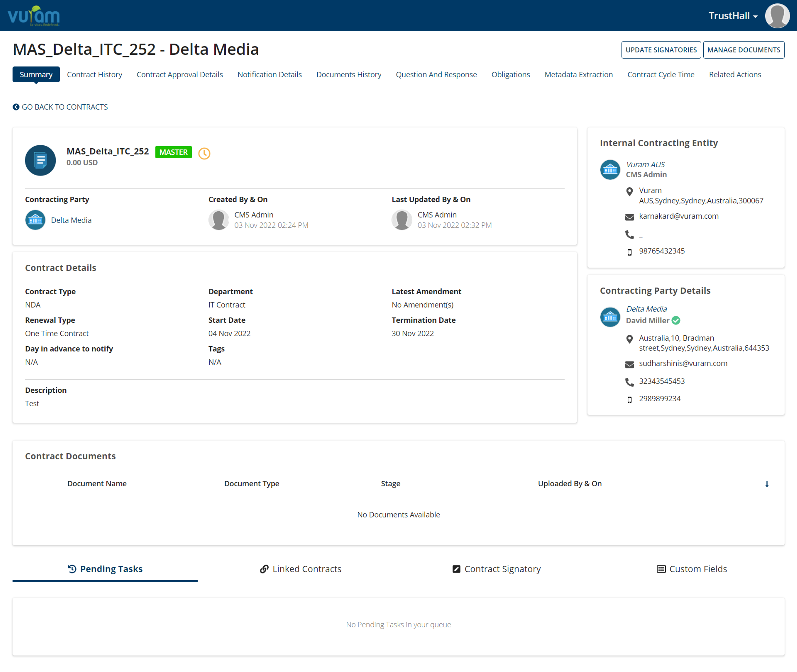
Task: Click the UPDATE SIGNATORIES button
Action: pos(661,50)
